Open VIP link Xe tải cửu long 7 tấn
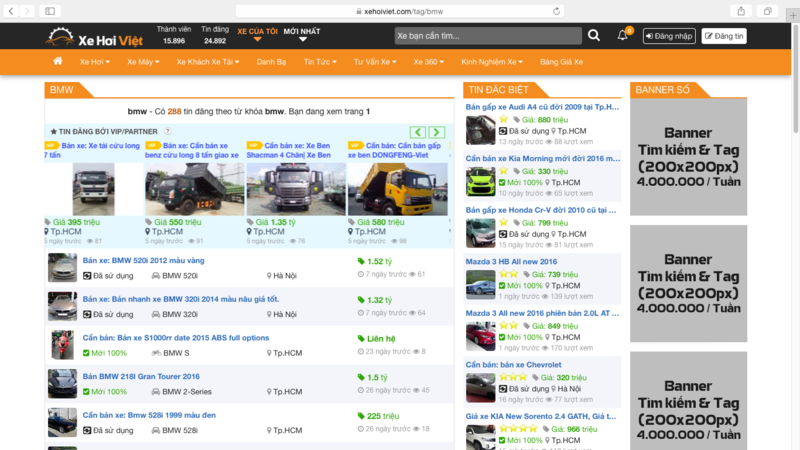Image resolution: width=800 pixels, height=450 pixels. pos(92,150)
